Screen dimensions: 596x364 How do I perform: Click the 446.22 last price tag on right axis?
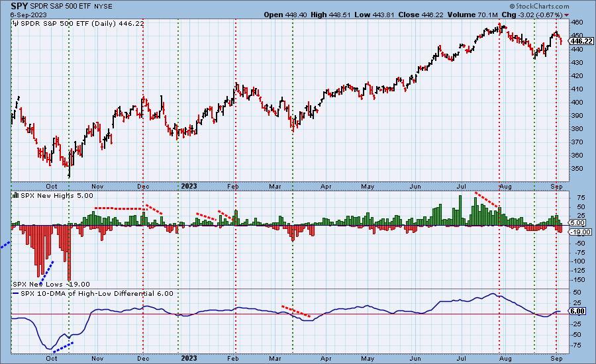[581, 41]
